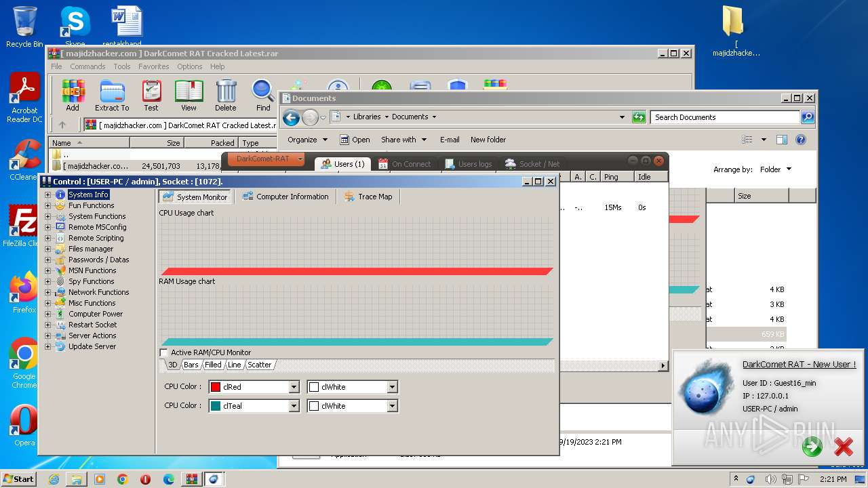Accept new user with green arrow icon
The image size is (868, 488).
(812, 446)
